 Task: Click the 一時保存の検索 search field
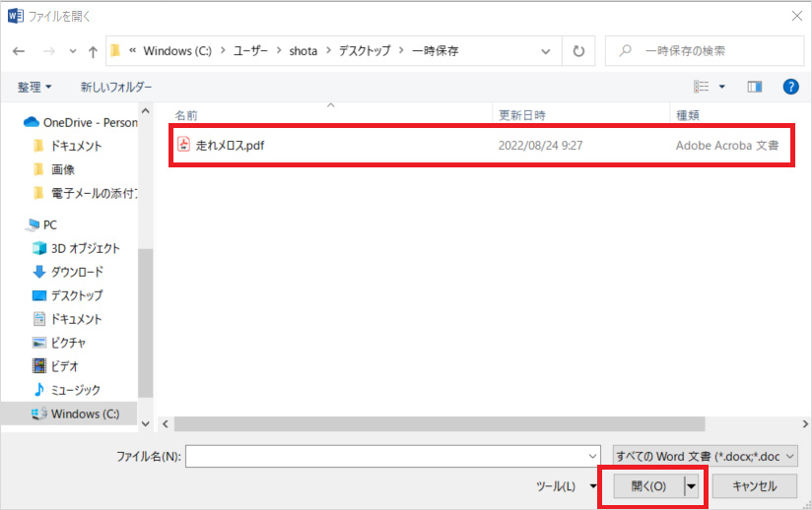pos(705,50)
